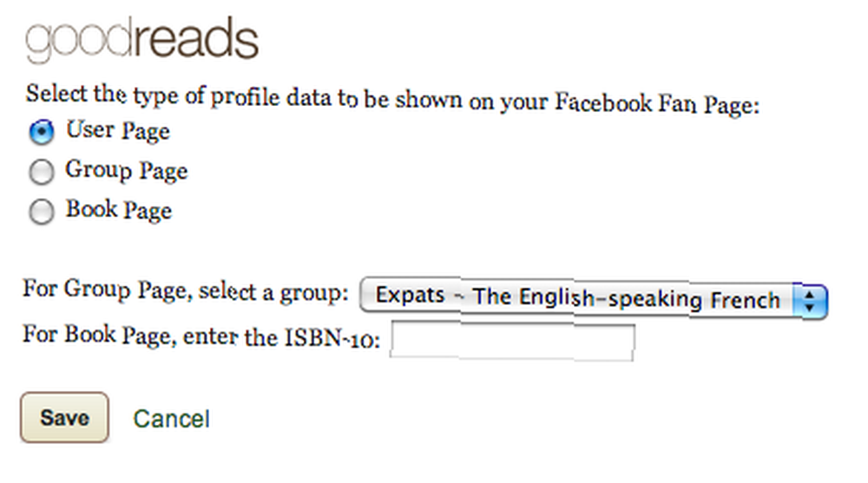Save the profile data settings

(x=64, y=417)
